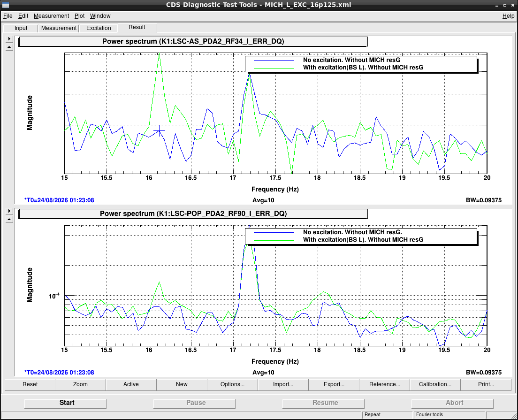Click the right-arrow icon beside top plot
The image size is (518, 420).
pyautogui.click(x=9, y=38)
